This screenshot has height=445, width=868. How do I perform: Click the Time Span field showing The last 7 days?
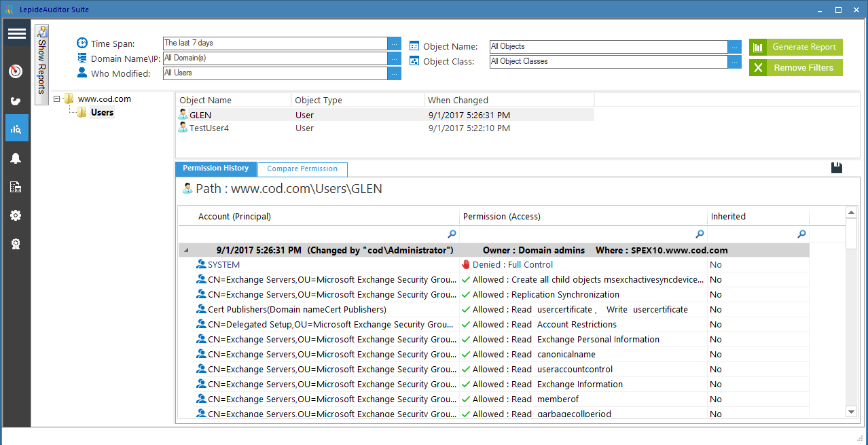coord(275,43)
